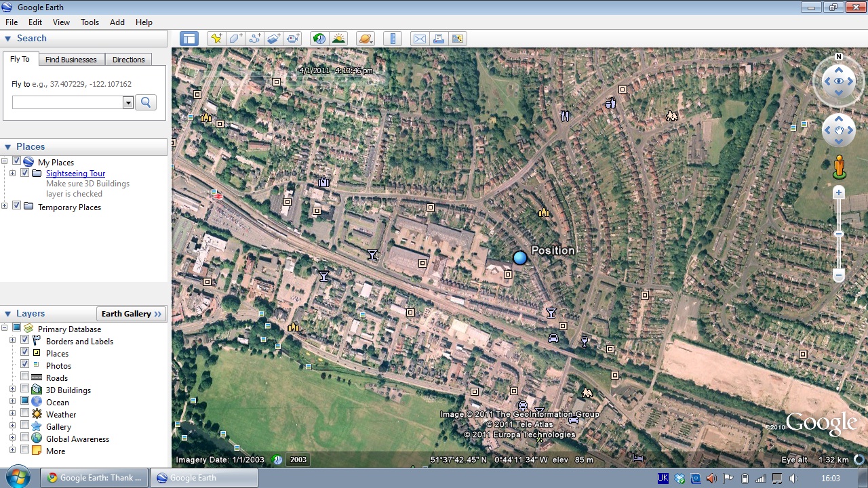Enable the Roads layer checkbox
The image size is (868, 488).
pos(25,378)
